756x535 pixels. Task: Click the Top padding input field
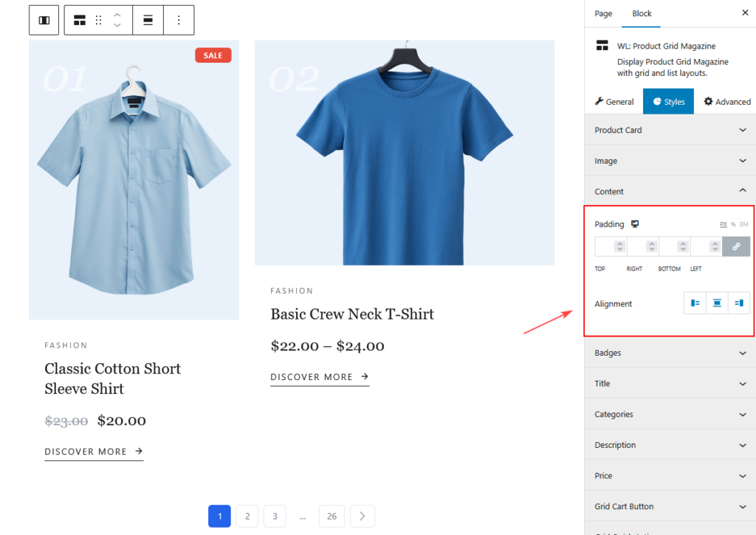(605, 246)
